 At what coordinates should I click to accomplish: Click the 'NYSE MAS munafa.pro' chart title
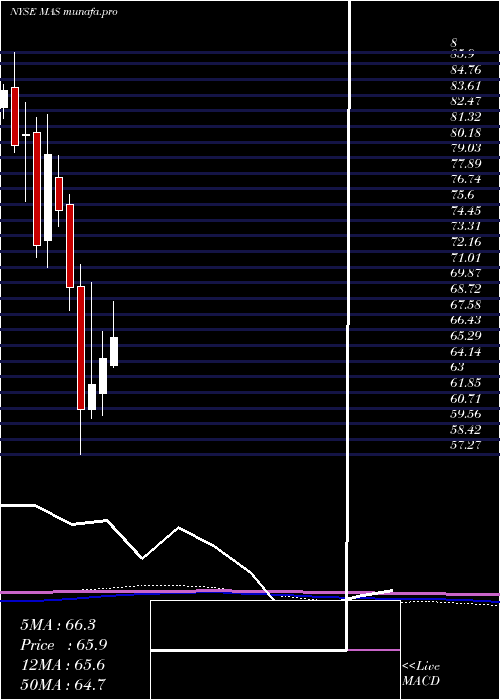tap(63, 12)
